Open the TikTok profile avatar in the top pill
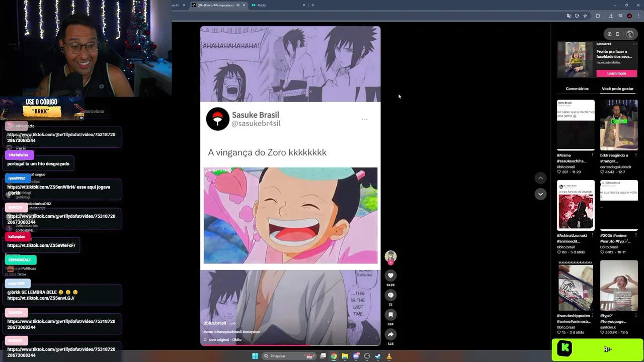 [x=630, y=34]
